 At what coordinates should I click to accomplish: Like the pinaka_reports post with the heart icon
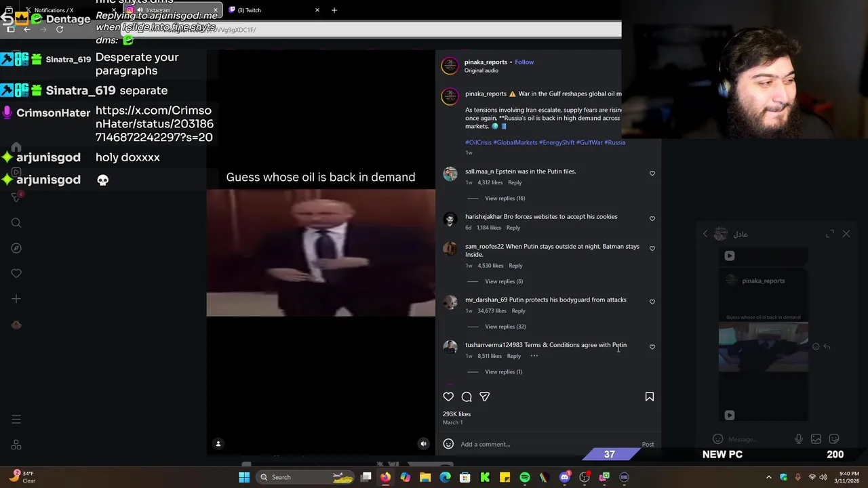[448, 396]
